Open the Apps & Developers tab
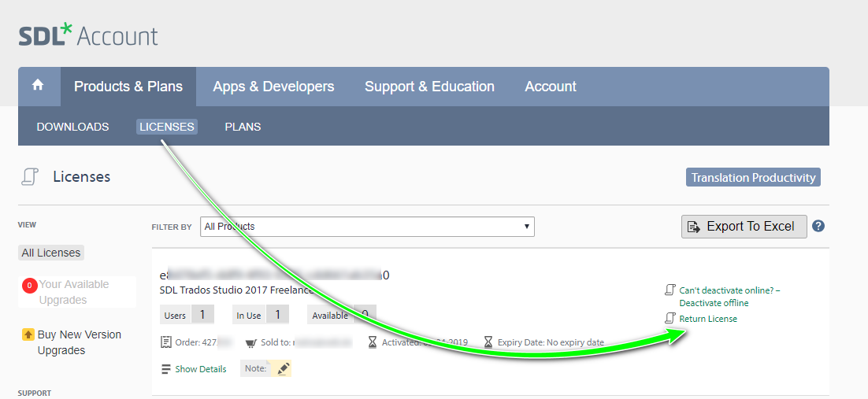Image resolution: width=868 pixels, height=399 pixels. click(x=273, y=87)
